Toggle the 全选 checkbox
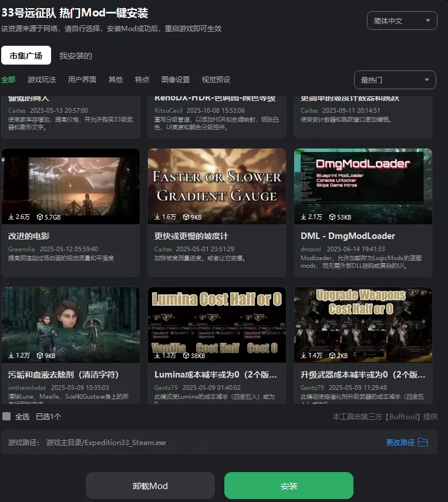 coord(6,416)
